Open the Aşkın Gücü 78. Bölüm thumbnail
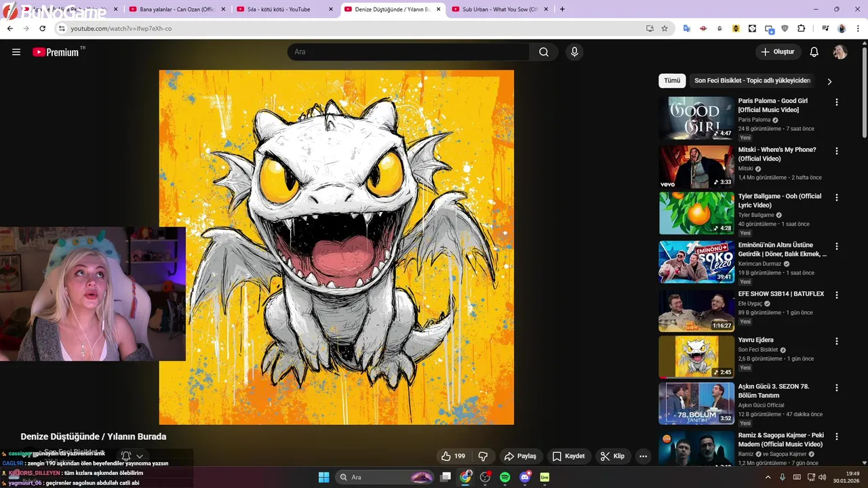868x488 pixels. [696, 403]
